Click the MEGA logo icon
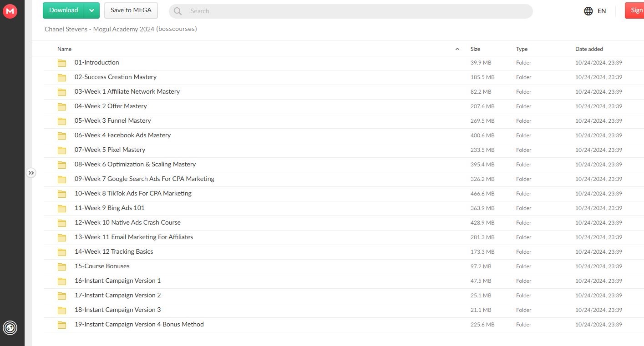 [x=10, y=11]
